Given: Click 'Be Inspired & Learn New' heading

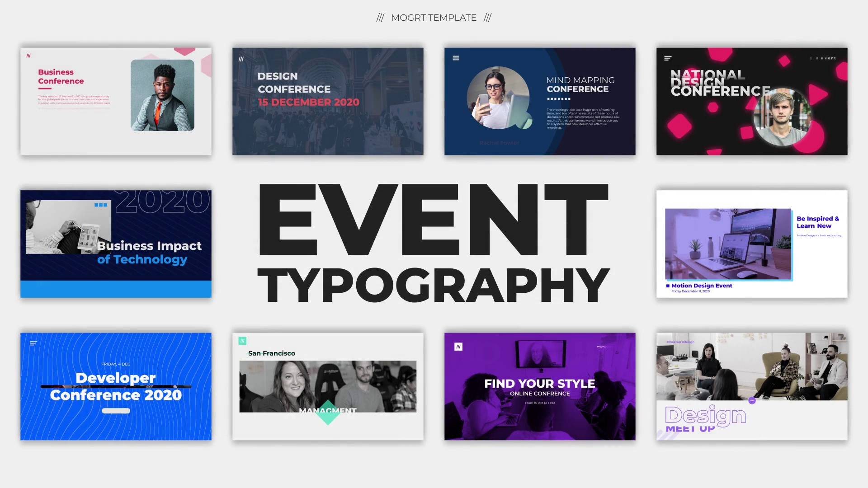Looking at the screenshot, I should [817, 222].
